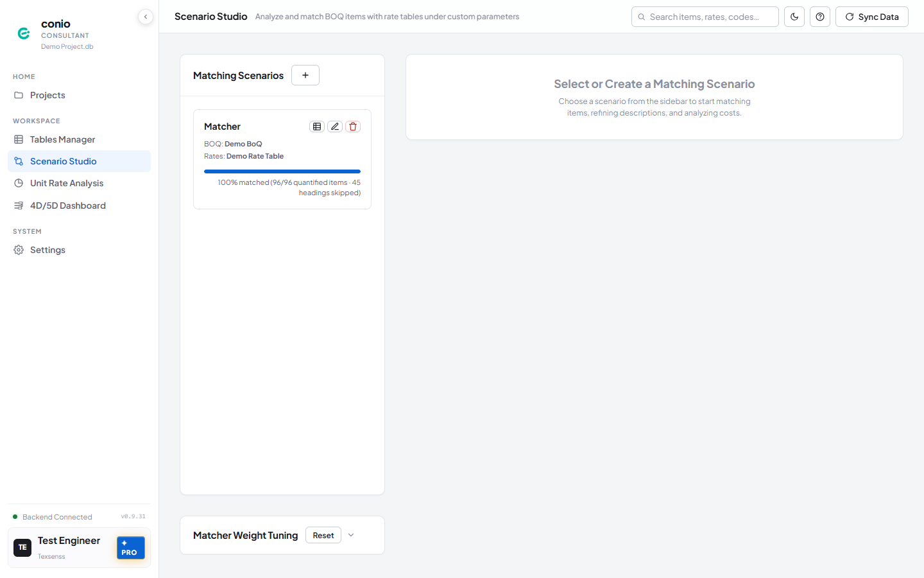924x578 pixels.
Task: Click the Conio logo
Action: coord(24,33)
